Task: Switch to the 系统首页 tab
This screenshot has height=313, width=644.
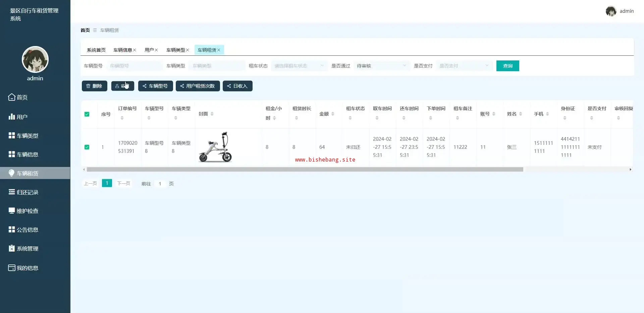Action: [96, 50]
